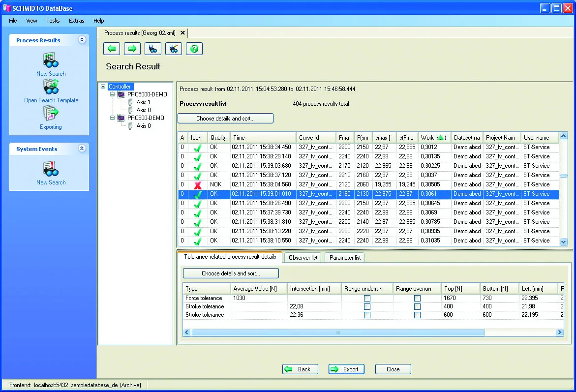The width and height of the screenshot is (576, 392).
Task: Open help via green question mark icon
Action: pos(194,49)
